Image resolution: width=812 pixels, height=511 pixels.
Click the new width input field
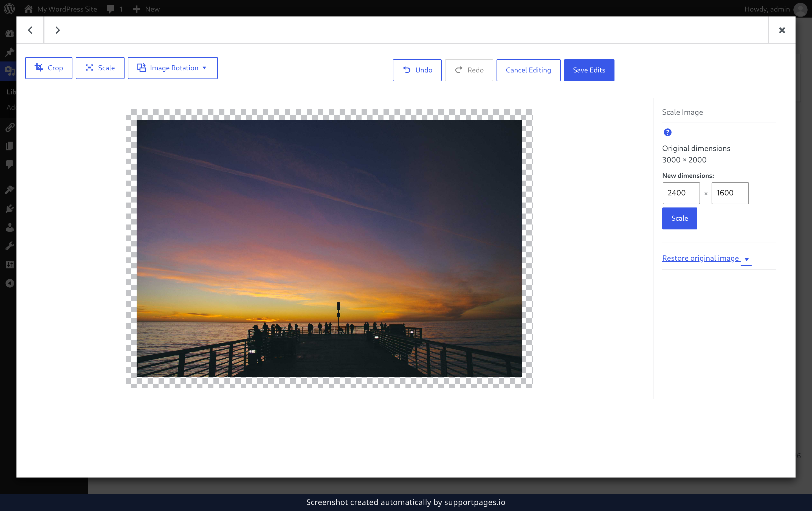coord(681,193)
